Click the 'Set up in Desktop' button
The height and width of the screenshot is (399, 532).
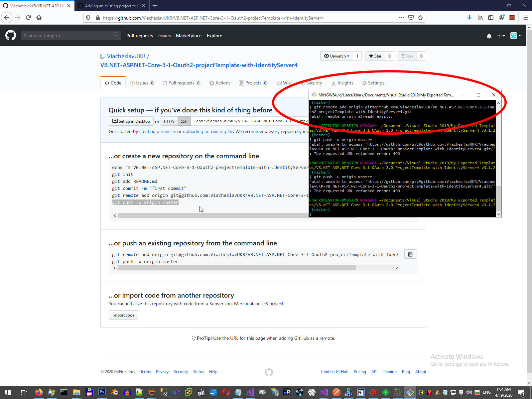point(131,121)
